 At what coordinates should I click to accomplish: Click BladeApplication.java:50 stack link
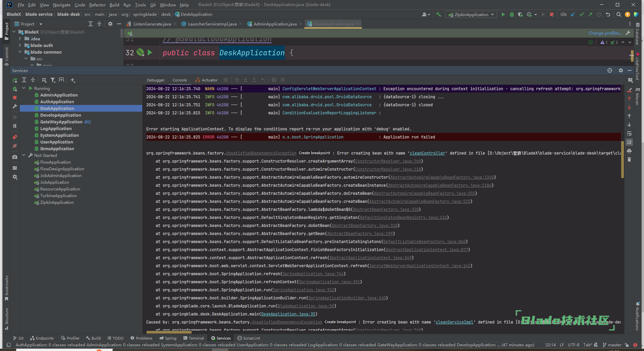point(306,306)
